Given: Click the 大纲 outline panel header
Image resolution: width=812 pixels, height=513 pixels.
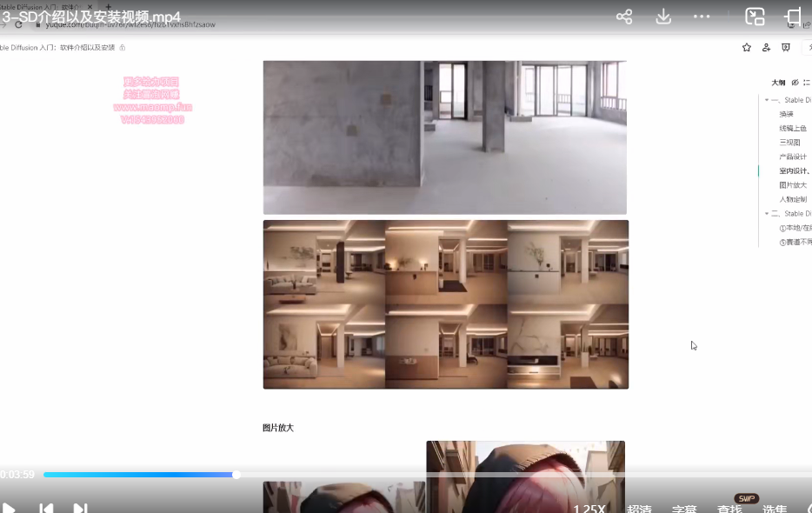Looking at the screenshot, I should (778, 83).
